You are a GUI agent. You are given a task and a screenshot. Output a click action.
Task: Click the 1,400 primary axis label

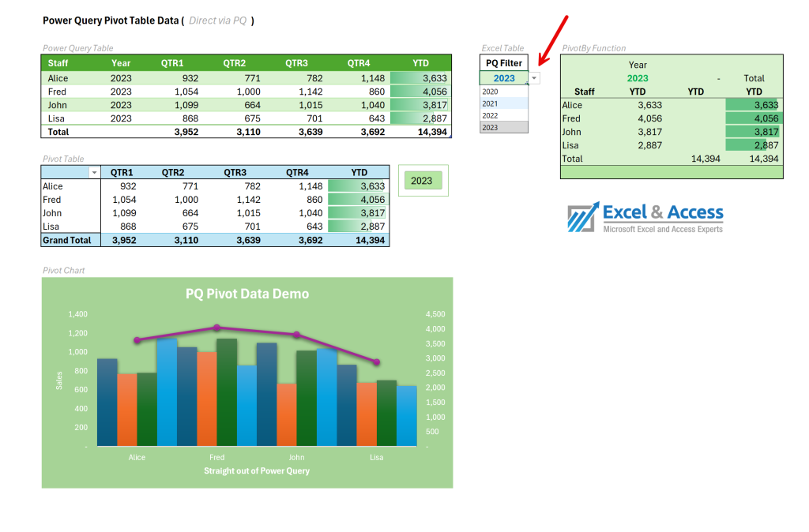[78, 314]
